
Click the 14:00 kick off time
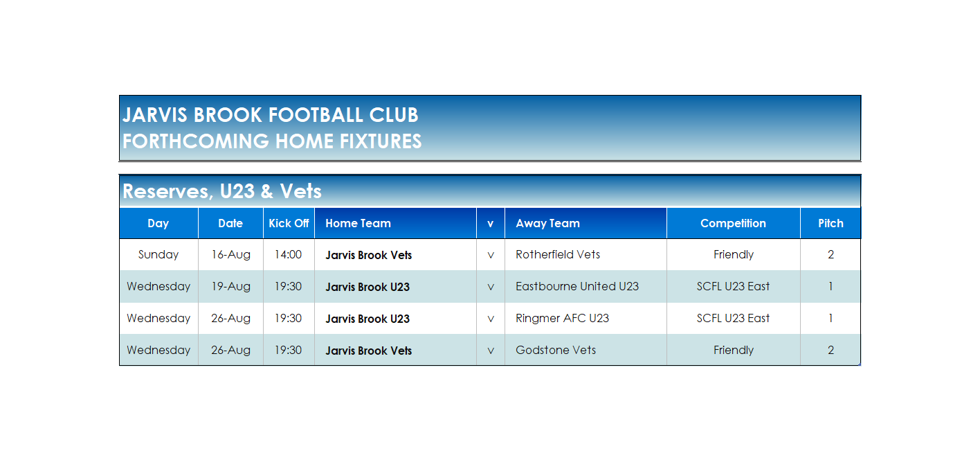point(289,254)
